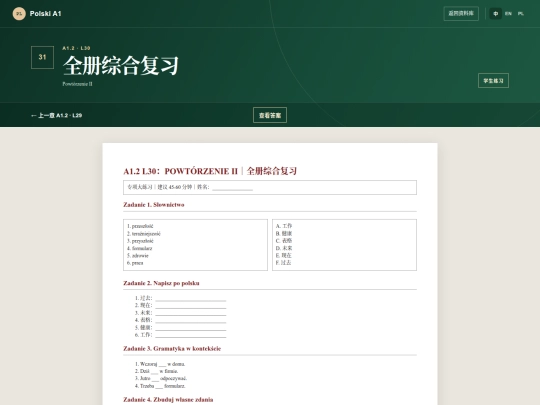Screen dimensions: 540x405
Task: Click the PL round logo icon
Action: click(x=19, y=14)
